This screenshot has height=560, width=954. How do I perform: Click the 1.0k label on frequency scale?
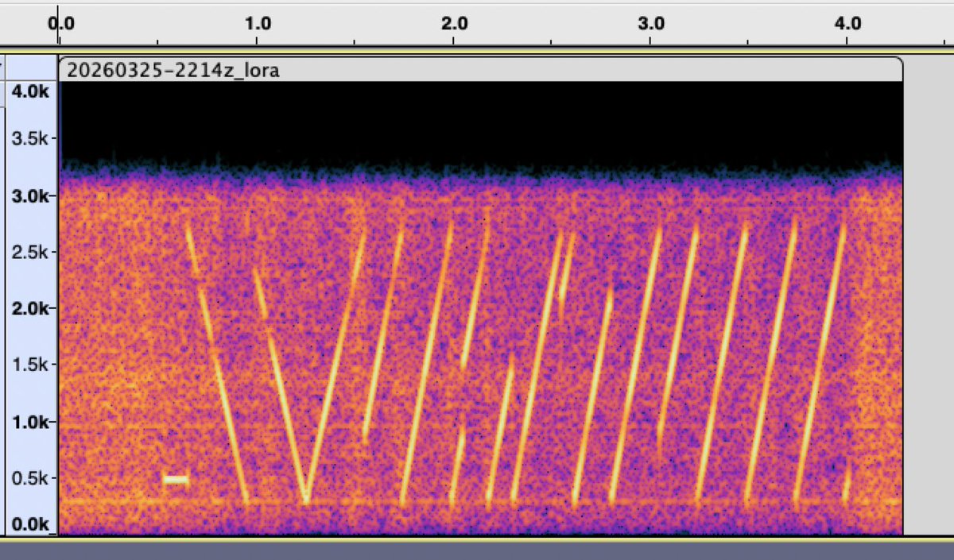[32, 422]
